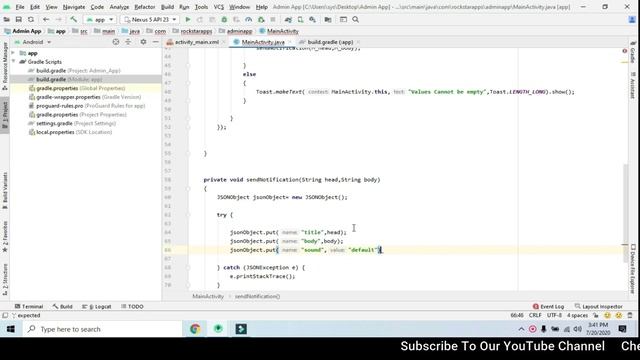Select proguard-rules.pro file in tree
Screen dimensions: 640x360
click(x=87, y=106)
